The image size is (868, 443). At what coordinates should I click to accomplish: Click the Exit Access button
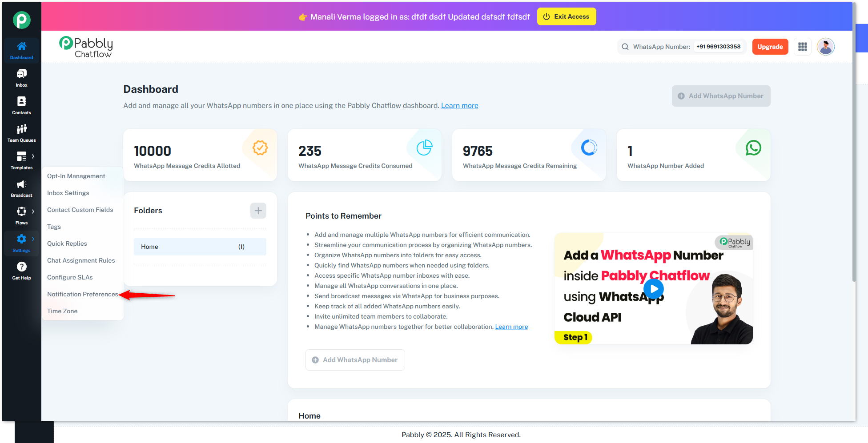(567, 16)
